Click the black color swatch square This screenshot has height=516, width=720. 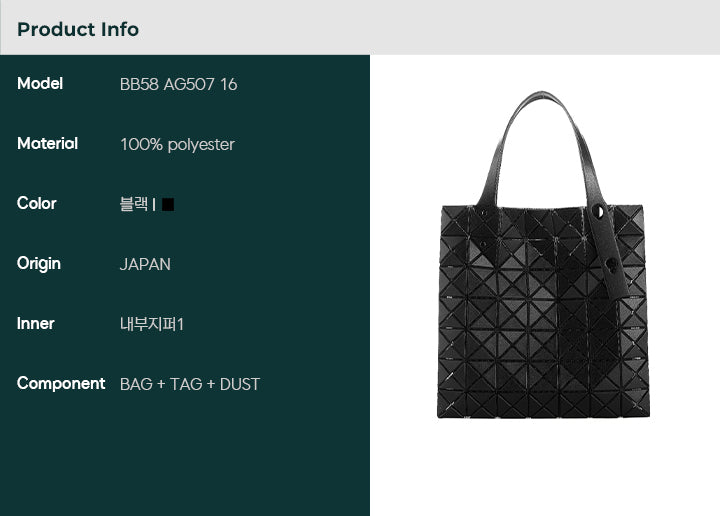tap(168, 204)
